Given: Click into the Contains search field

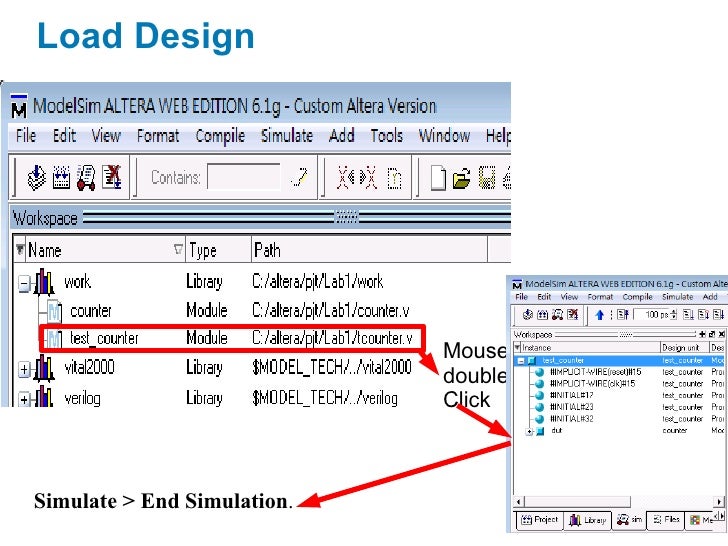Looking at the screenshot, I should (244, 177).
